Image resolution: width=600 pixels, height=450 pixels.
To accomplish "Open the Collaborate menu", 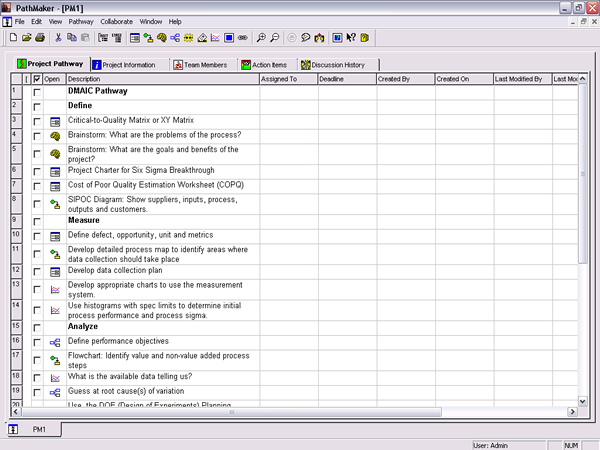I will pos(117,22).
